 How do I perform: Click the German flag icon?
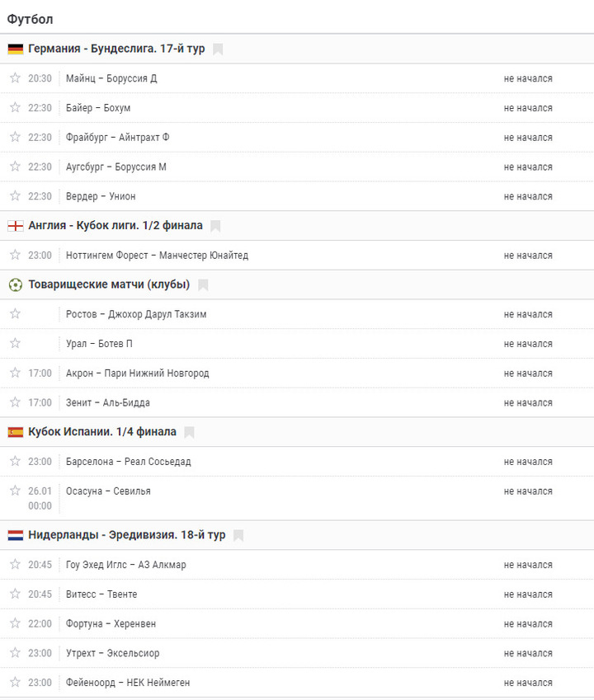coord(16,49)
